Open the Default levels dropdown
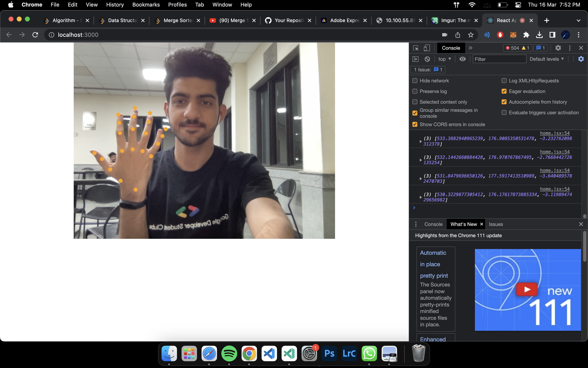 pyautogui.click(x=547, y=59)
